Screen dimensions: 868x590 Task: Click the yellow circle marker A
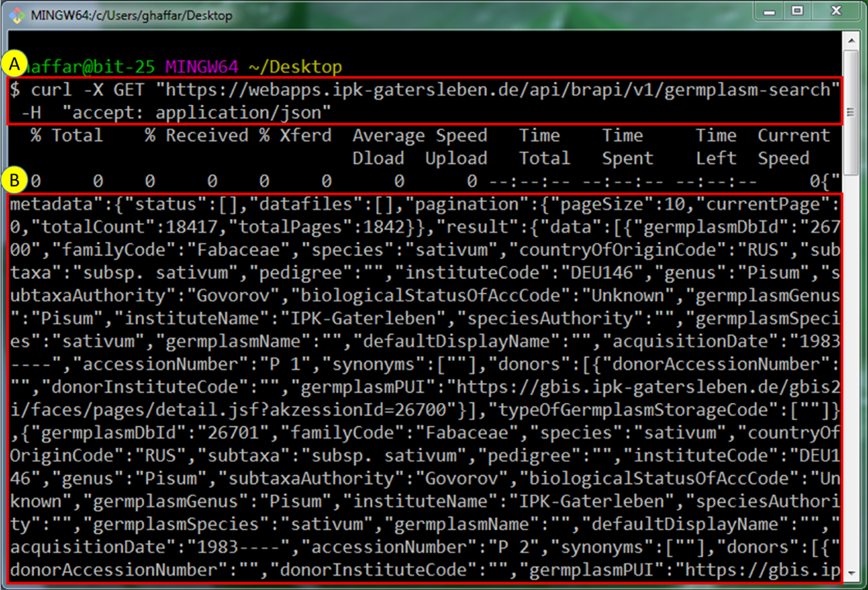tap(15, 64)
